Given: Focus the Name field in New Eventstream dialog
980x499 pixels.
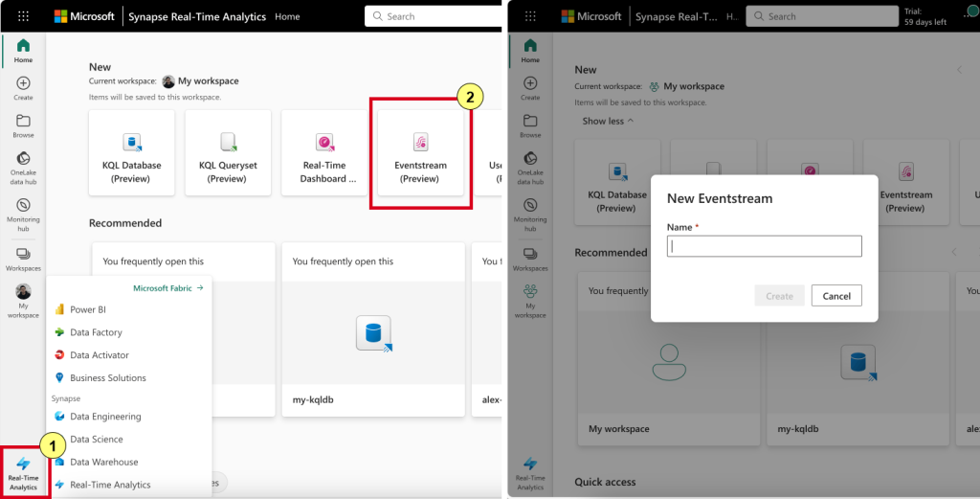Looking at the screenshot, I should pos(764,246).
